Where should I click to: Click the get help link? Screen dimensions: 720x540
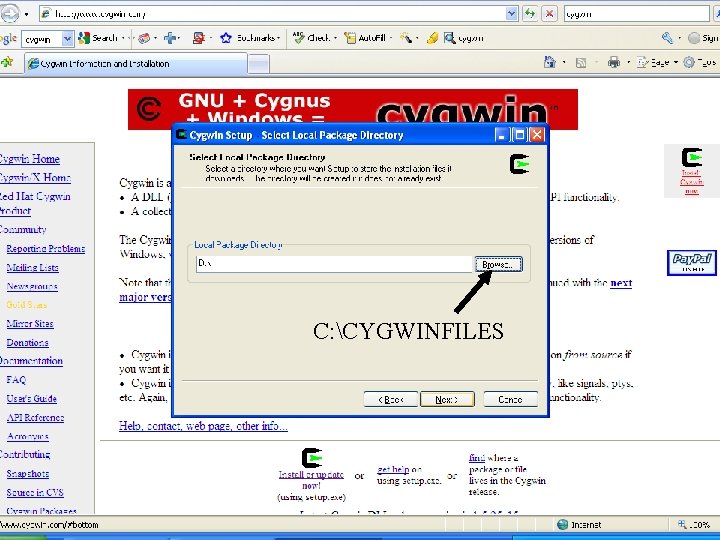point(393,469)
